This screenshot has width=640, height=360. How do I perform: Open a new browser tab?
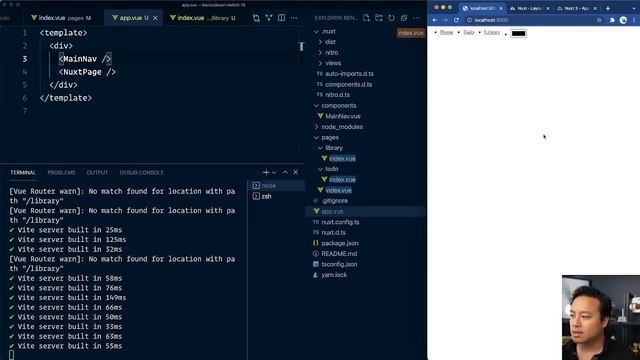(x=608, y=8)
